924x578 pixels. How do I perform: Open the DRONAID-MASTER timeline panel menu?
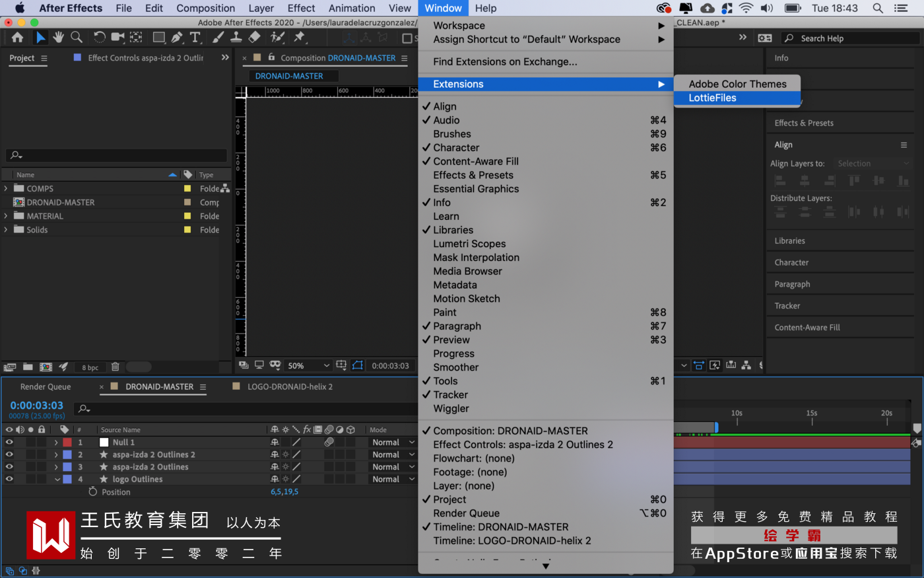203,387
